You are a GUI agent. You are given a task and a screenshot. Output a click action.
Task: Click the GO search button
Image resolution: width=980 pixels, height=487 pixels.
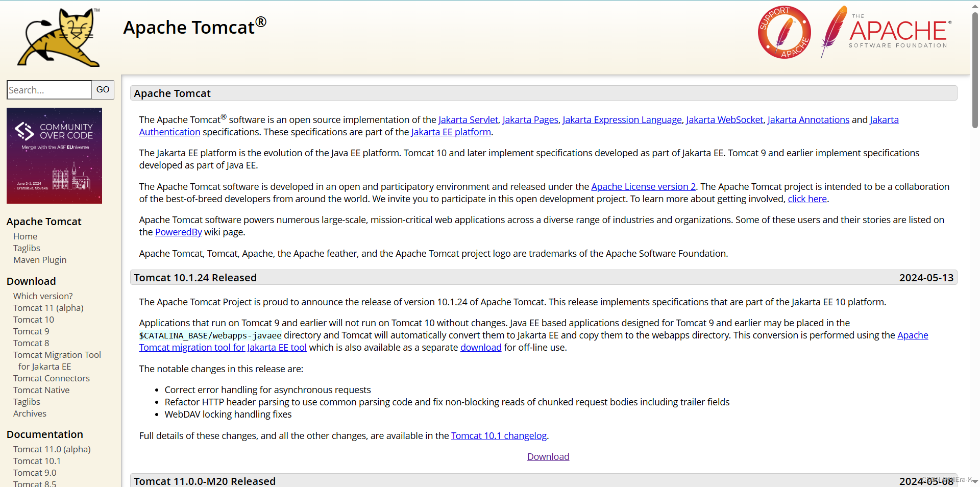[x=103, y=90]
